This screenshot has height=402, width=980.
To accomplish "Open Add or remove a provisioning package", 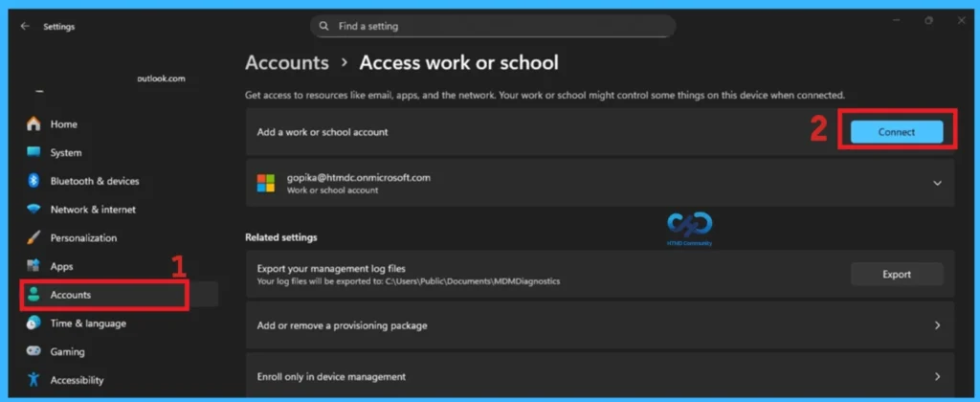I will tap(600, 325).
